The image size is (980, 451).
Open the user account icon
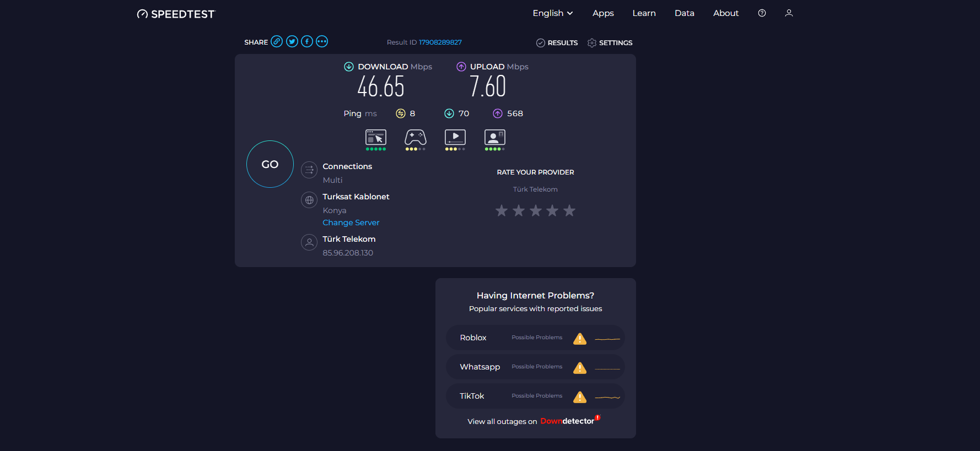pyautogui.click(x=789, y=13)
